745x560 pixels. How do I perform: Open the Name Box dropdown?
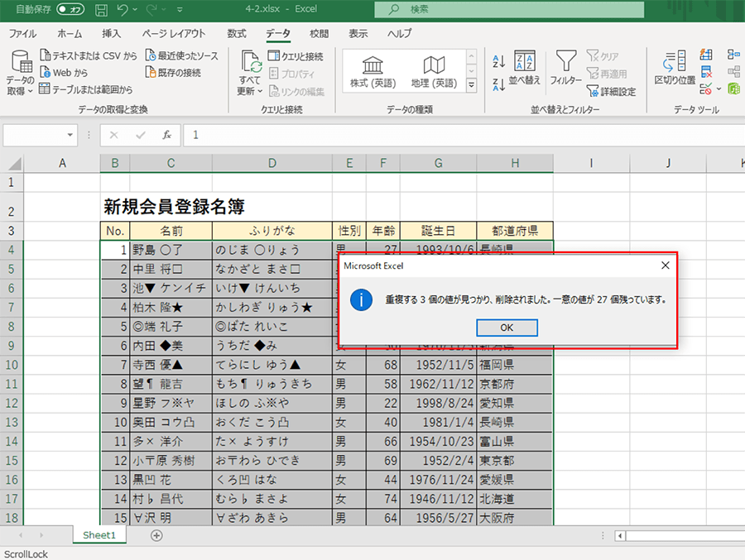click(x=69, y=135)
